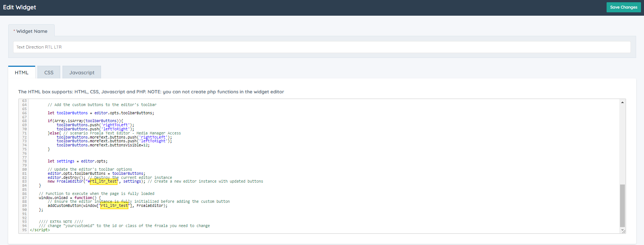Click the line 'editor.opts.toolbarButtons = toolbarButtons;'
Viewport: 644px width, 245px height.
[x=97, y=173]
